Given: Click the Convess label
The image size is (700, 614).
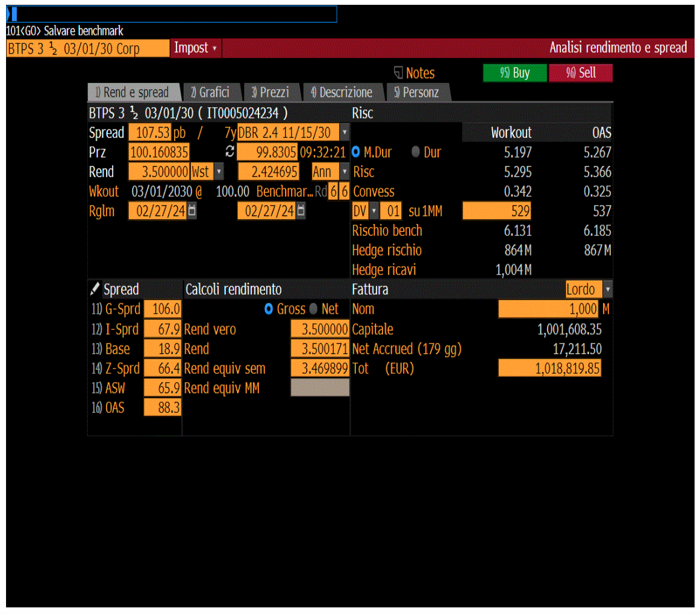Looking at the screenshot, I should [x=373, y=191].
